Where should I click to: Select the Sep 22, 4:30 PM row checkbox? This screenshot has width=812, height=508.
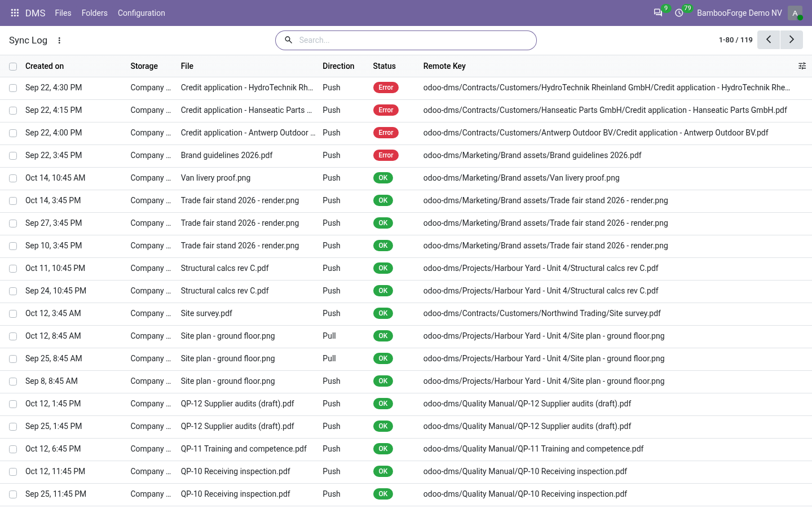(13, 88)
